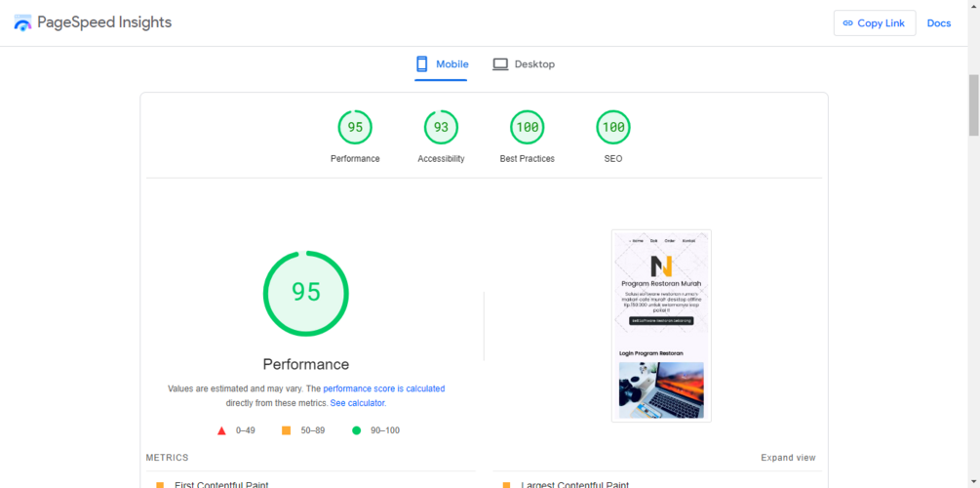Select the SEO score gauge 100
980x488 pixels.
point(613,127)
